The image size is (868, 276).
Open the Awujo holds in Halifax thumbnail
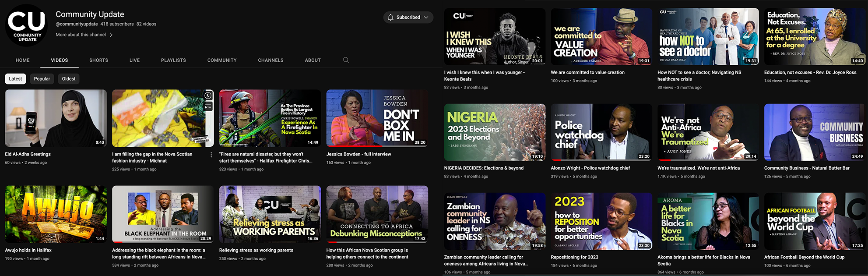[x=56, y=214]
